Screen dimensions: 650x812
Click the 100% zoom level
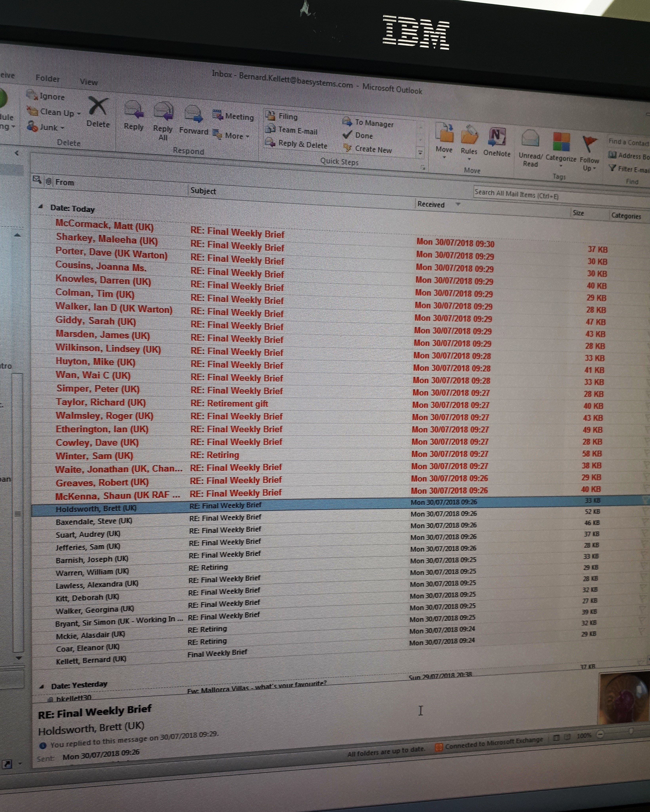click(x=584, y=736)
